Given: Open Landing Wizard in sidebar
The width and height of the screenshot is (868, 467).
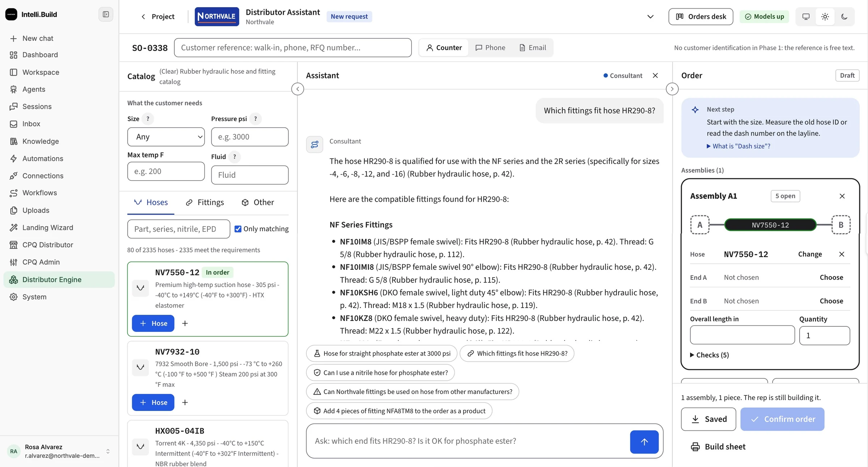Looking at the screenshot, I should 59,227.
